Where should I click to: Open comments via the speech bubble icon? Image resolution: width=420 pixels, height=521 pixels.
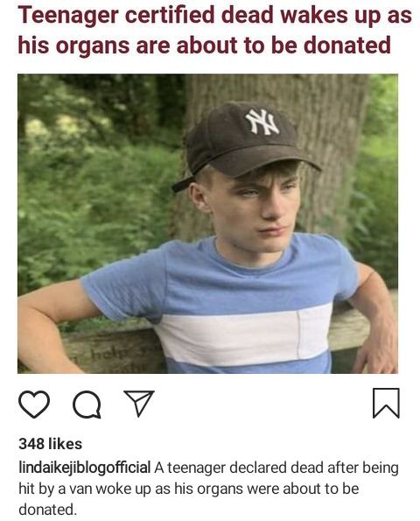click(x=87, y=404)
